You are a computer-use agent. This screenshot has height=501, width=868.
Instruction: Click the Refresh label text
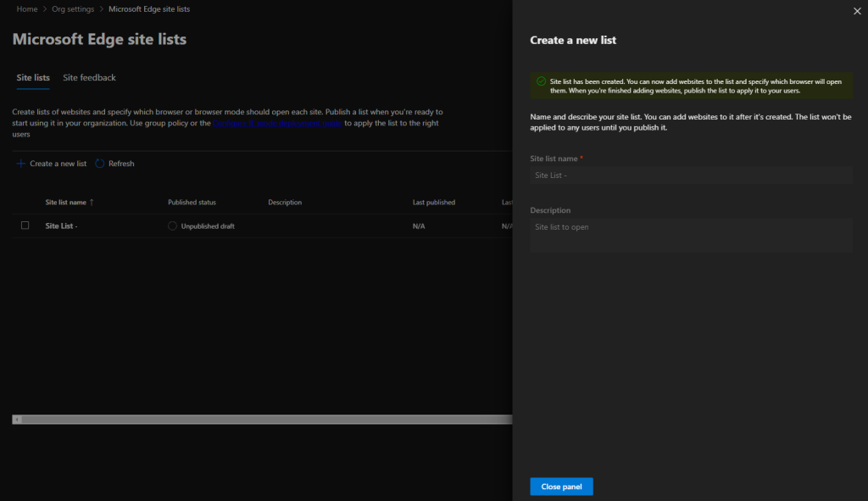point(121,164)
